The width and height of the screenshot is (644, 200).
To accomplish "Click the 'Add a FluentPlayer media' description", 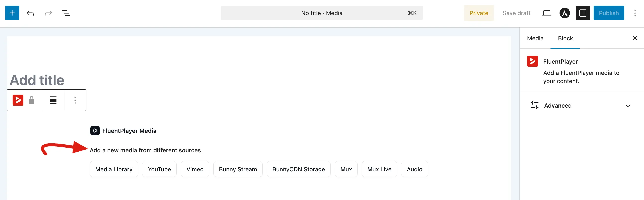I will pyautogui.click(x=581, y=77).
